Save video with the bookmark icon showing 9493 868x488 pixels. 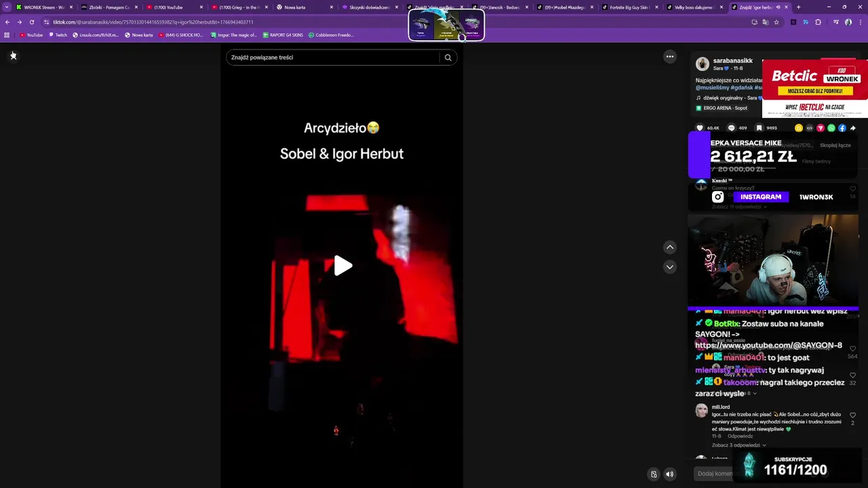coord(759,128)
